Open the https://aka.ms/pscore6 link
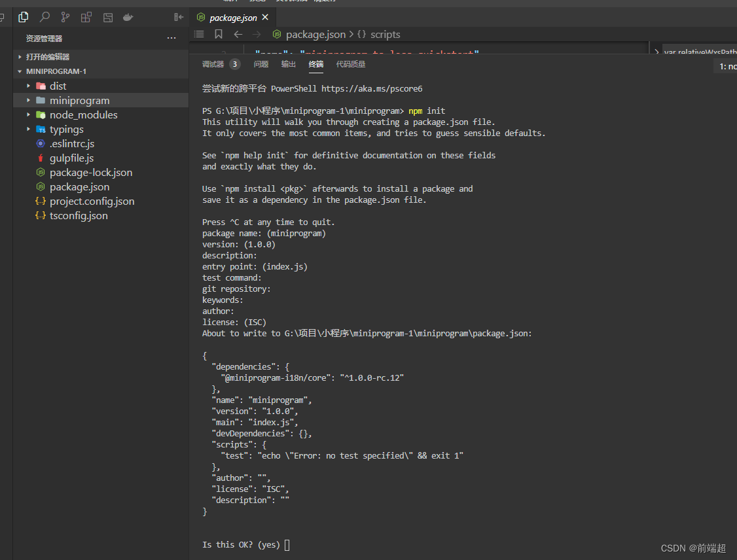 (x=372, y=89)
